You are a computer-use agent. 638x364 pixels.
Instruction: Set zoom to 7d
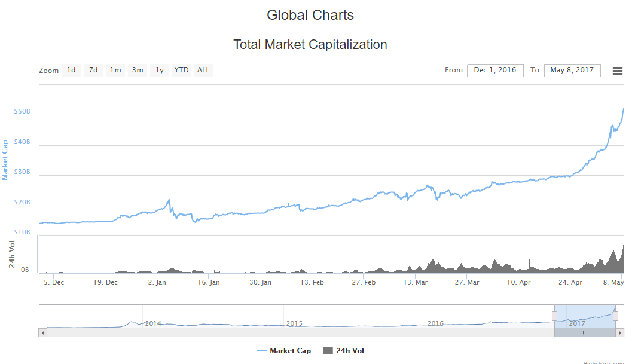click(x=93, y=70)
